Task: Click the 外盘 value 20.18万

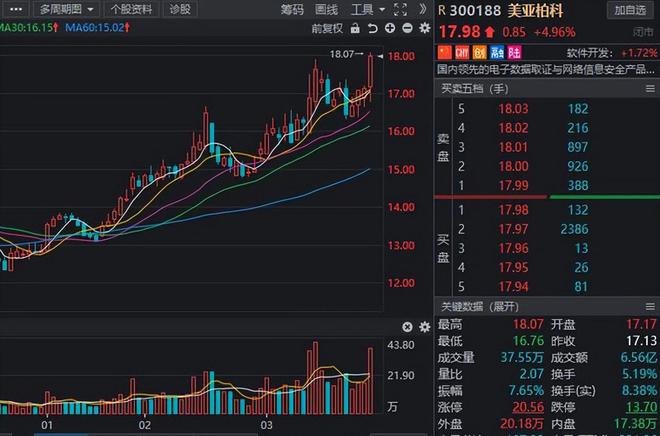Action: [522, 424]
